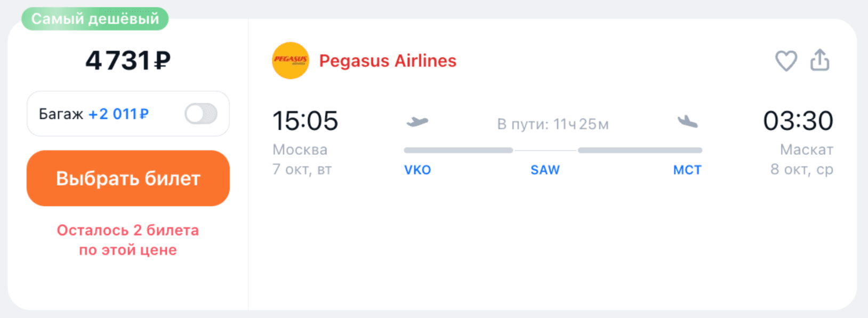
Task: Click the share ticket icon
Action: coord(820,60)
